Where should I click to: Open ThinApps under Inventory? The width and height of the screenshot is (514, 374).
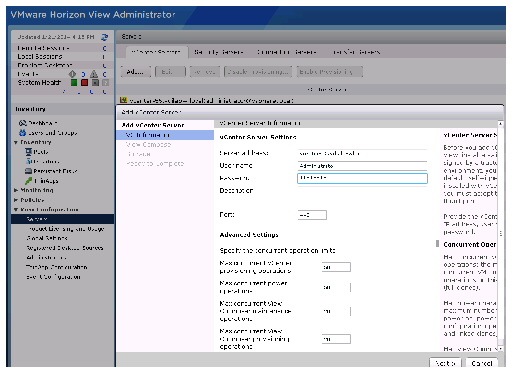point(46,181)
